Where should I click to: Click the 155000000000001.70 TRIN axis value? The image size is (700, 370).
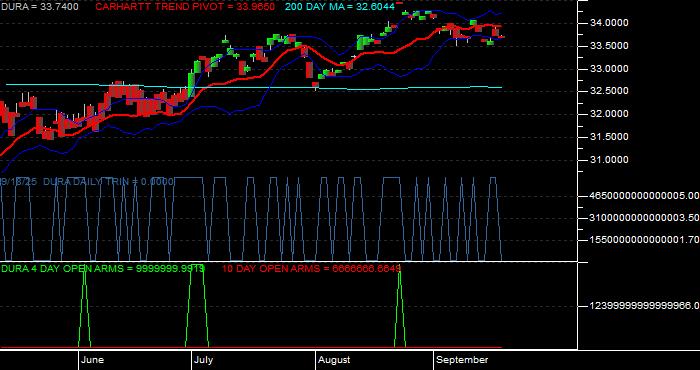644,240
